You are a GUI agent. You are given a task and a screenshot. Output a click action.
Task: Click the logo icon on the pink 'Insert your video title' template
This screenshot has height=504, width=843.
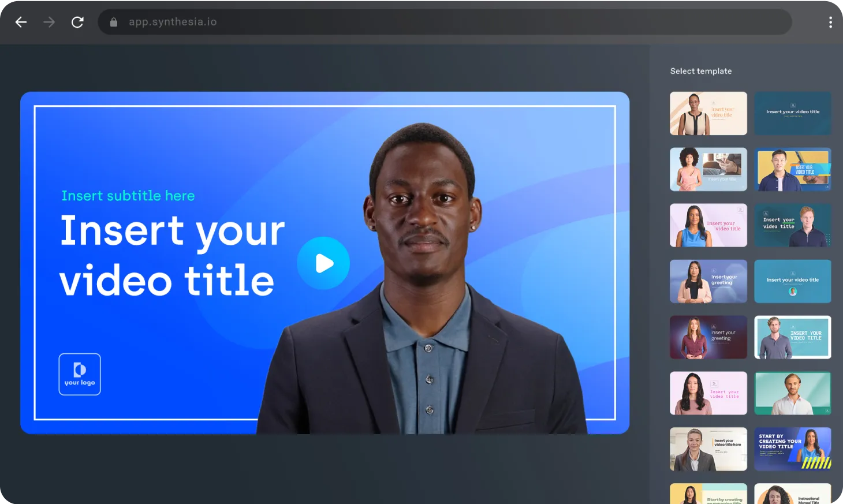click(x=715, y=384)
